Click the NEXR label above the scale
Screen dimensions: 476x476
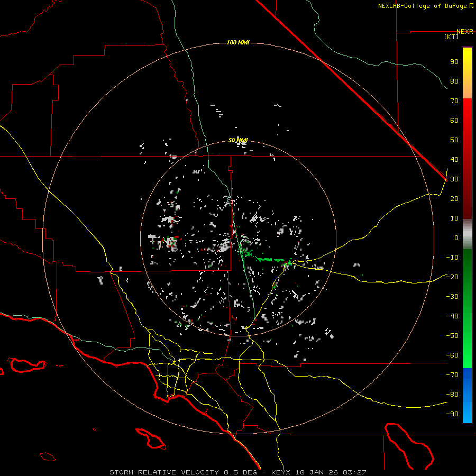464,32
